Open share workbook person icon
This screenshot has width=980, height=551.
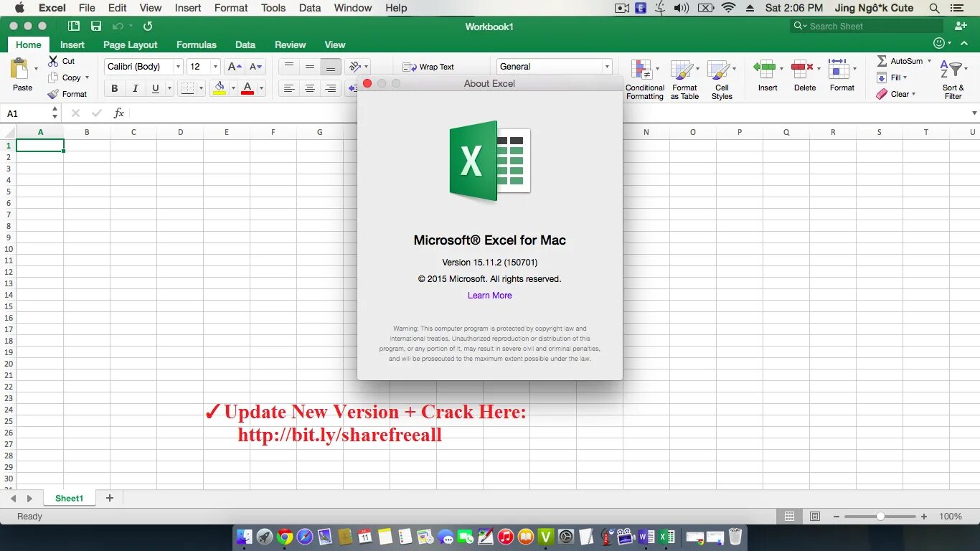tap(961, 26)
